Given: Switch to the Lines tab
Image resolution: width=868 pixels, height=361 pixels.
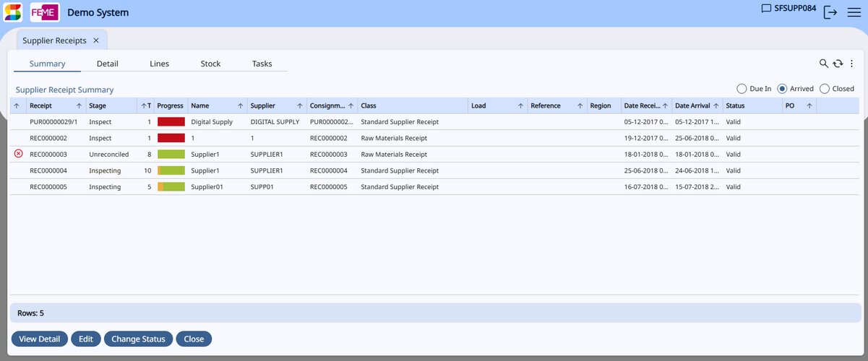Looking at the screenshot, I should 159,64.
